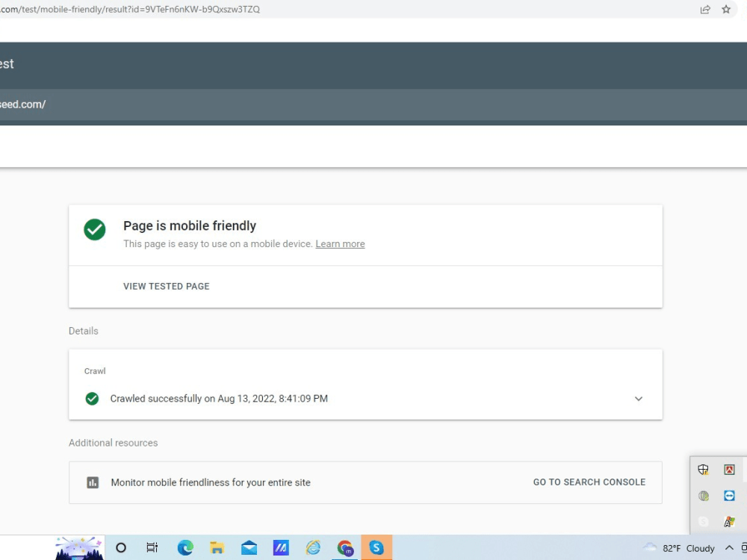Click the "Crawled successfully on Aug 13, 2022" text

pos(219,399)
